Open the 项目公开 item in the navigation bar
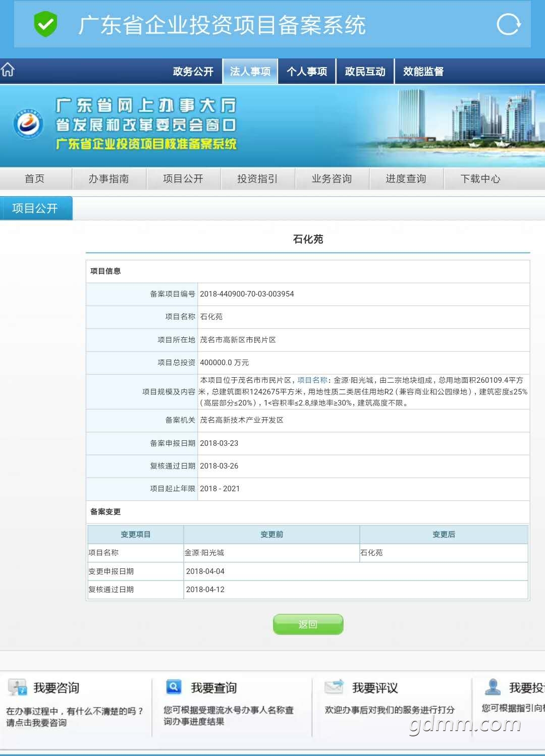The height and width of the screenshot is (756, 545). coord(183,179)
